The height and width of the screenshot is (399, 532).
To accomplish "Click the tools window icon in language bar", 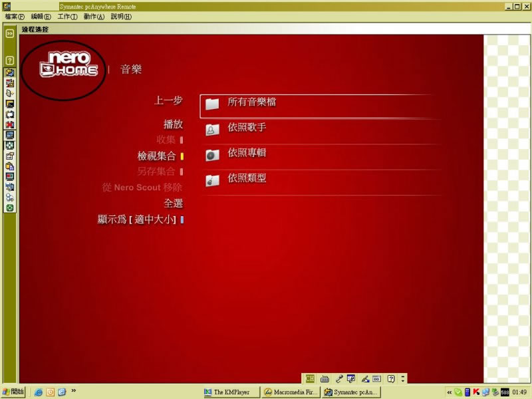I will coord(351,378).
